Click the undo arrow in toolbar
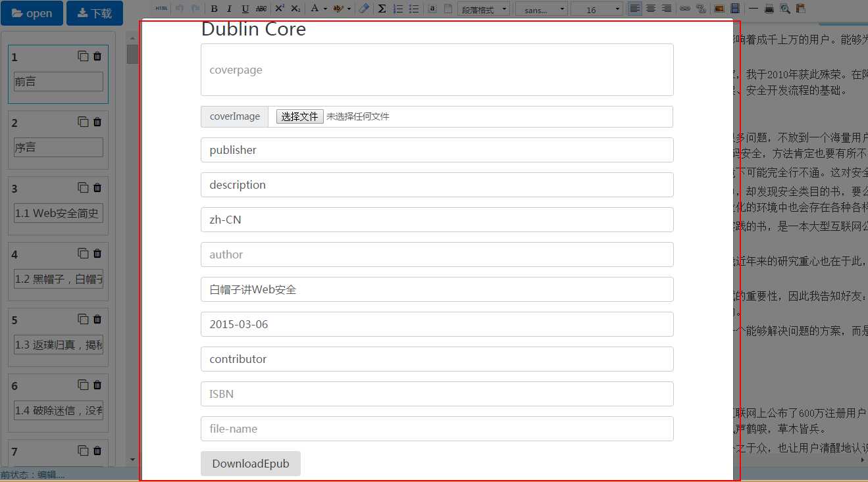868x482 pixels. (180, 9)
